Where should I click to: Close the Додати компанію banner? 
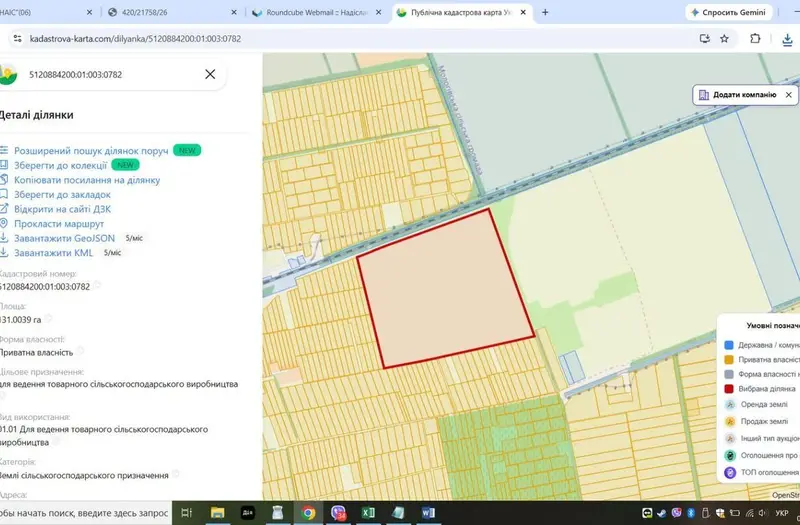(x=788, y=95)
